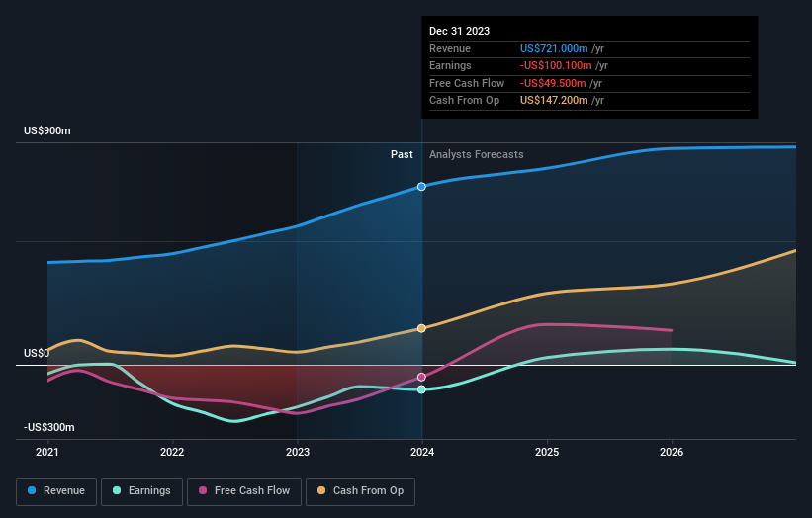Click the Revenue row label in tooltip

[x=449, y=48]
